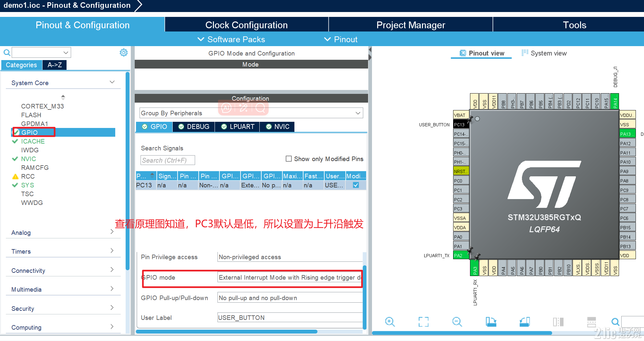Viewport: 644px width, 341px height.
Task: Select pin PB15 on the chip
Action: pyautogui.click(x=627, y=228)
